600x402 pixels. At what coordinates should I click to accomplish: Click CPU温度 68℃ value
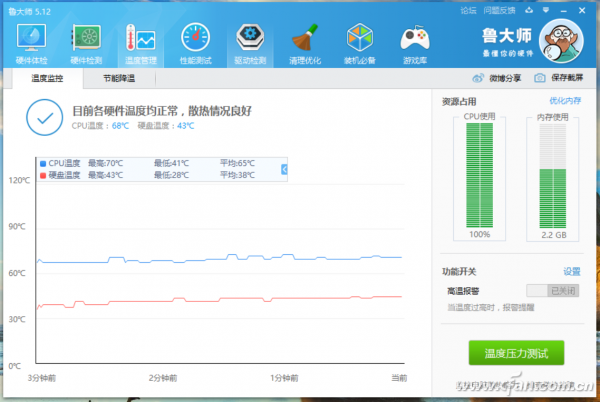pos(120,126)
